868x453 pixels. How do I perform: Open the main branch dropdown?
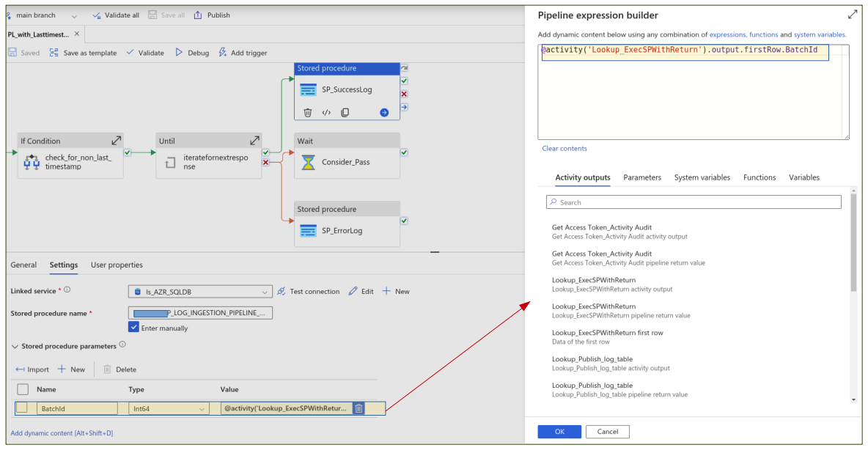coord(74,15)
